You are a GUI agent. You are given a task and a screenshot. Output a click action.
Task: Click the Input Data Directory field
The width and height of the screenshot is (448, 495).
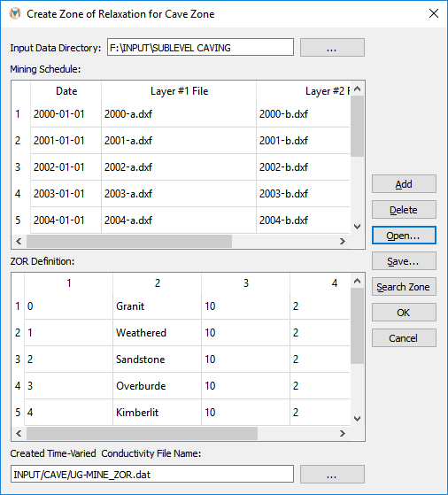coord(200,47)
